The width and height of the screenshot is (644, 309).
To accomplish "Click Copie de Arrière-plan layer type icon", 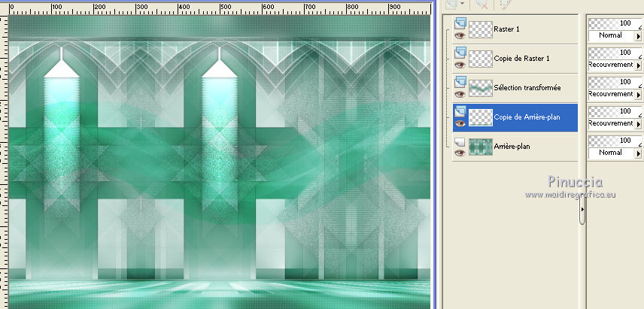I will pos(460,111).
